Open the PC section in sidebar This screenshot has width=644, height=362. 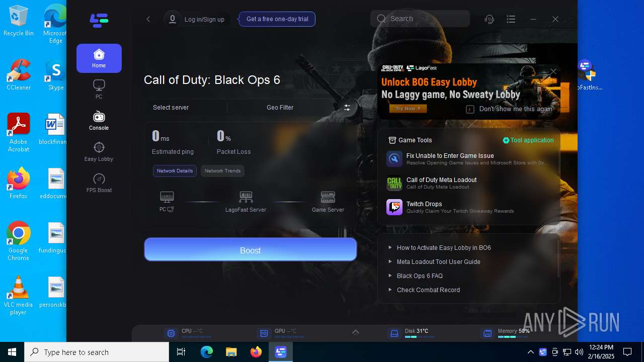point(99,89)
